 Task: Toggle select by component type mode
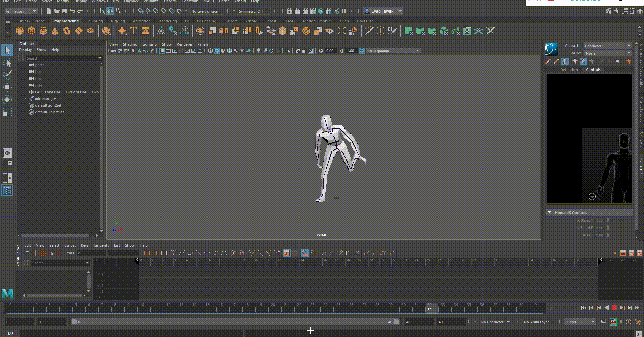[118, 11]
